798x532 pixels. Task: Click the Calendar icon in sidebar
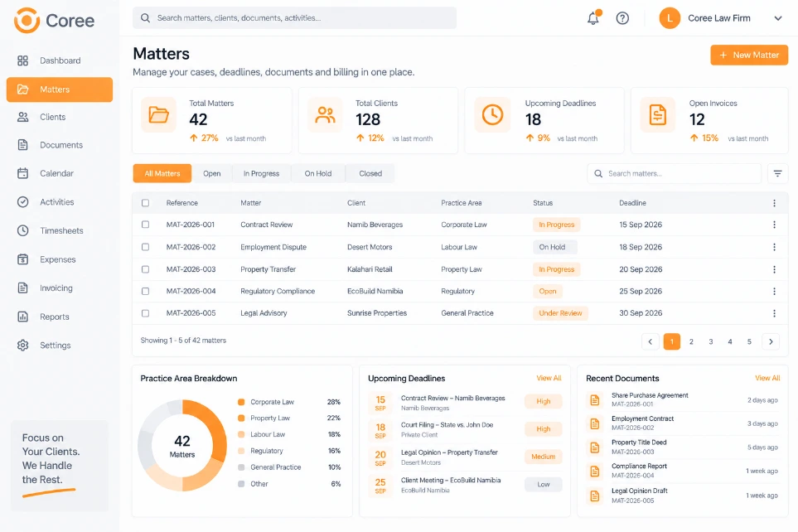[x=23, y=173]
